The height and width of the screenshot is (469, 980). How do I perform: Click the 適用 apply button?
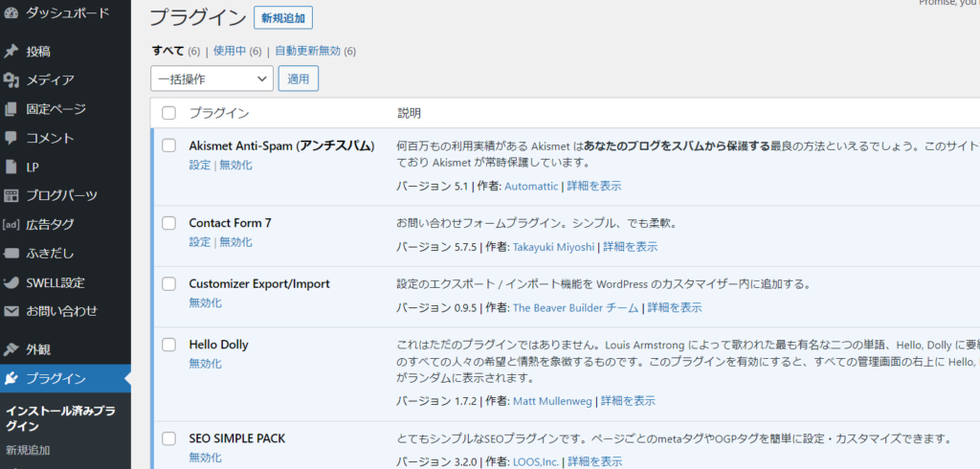coord(299,78)
